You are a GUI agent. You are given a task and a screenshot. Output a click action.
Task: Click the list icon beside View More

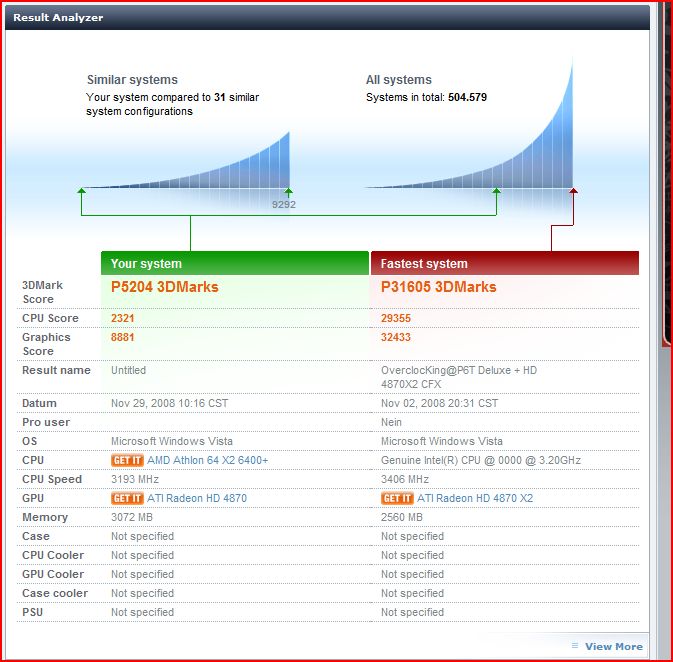[575, 646]
